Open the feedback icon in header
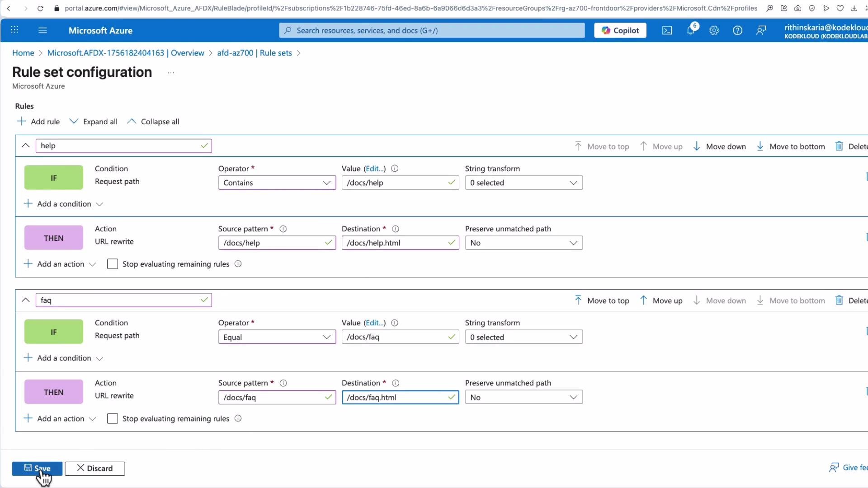The width and height of the screenshot is (868, 488). click(x=761, y=30)
